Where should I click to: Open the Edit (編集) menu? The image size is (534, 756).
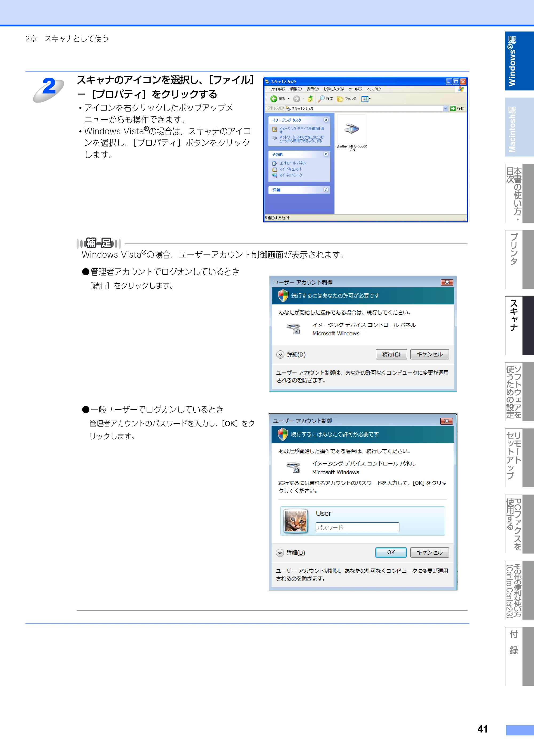coord(296,89)
